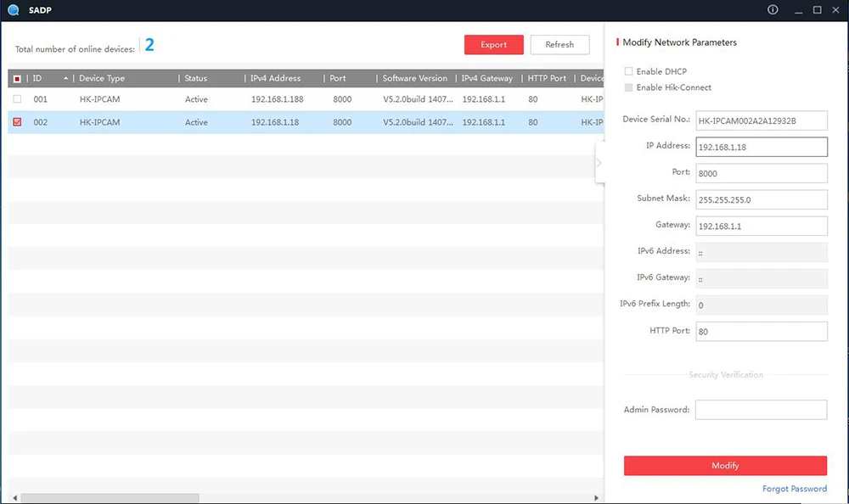Click software version cell in row 001
The image size is (849, 504).
pyautogui.click(x=418, y=99)
